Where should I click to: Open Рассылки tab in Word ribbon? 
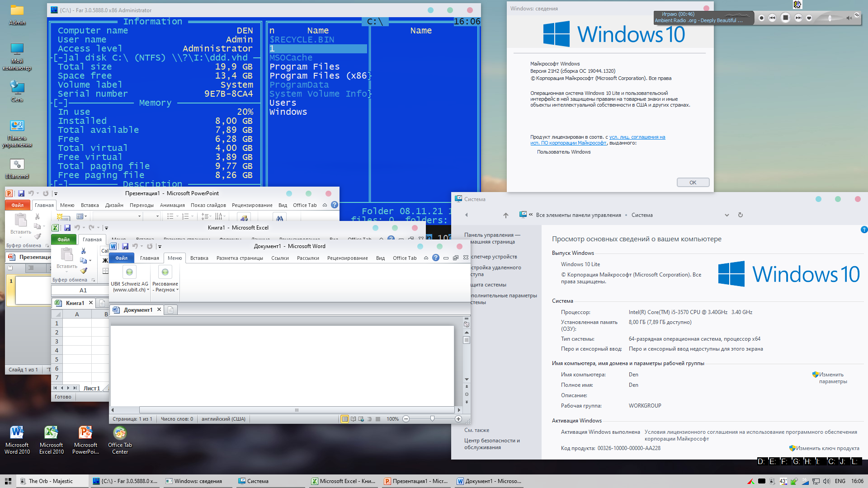tap(307, 258)
